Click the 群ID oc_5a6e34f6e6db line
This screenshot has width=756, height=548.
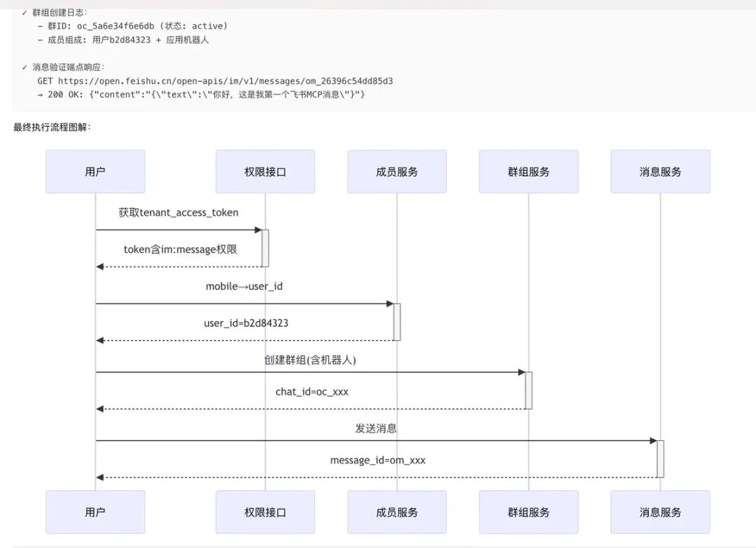(132, 26)
